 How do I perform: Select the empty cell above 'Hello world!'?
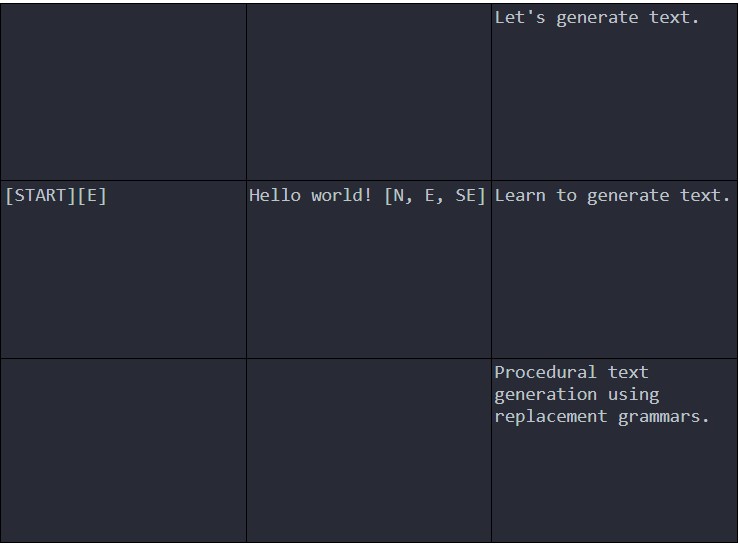pos(369,92)
